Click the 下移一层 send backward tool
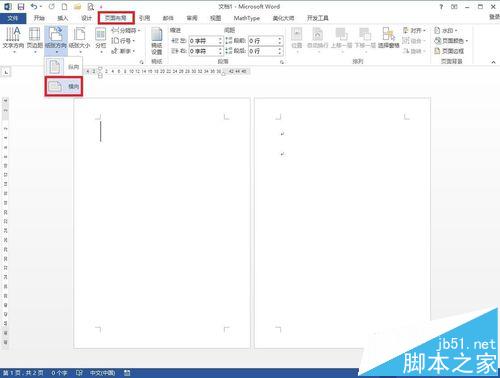The image size is (500, 378). pos(365,40)
